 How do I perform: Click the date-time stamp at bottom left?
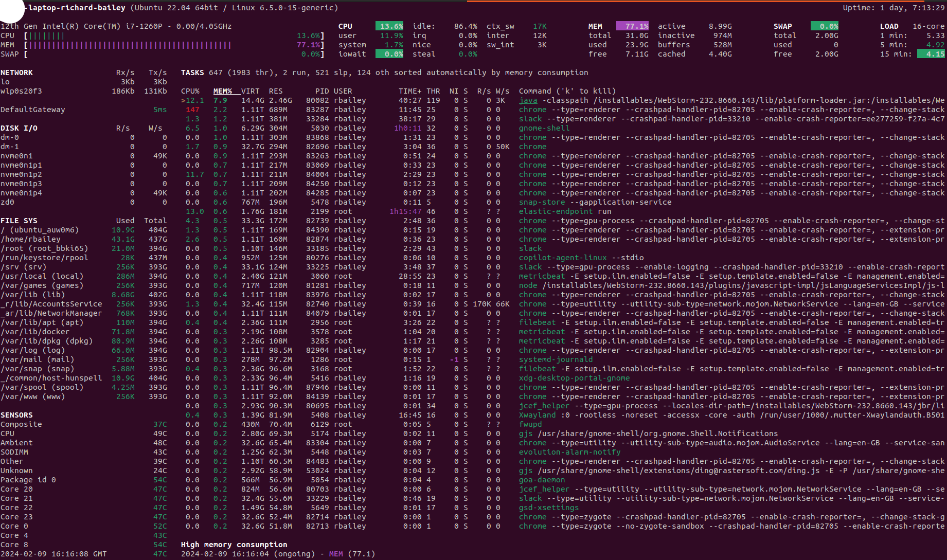53,554
